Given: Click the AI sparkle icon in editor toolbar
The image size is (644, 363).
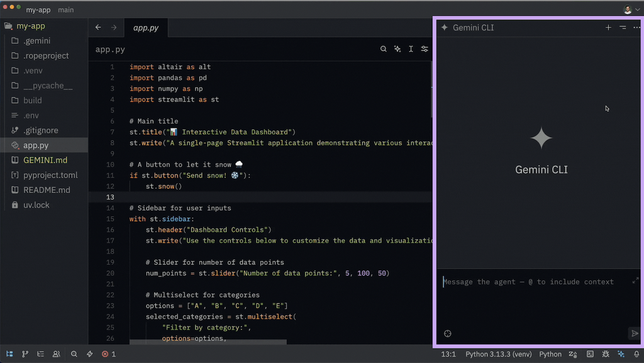Looking at the screenshot, I should [397, 48].
